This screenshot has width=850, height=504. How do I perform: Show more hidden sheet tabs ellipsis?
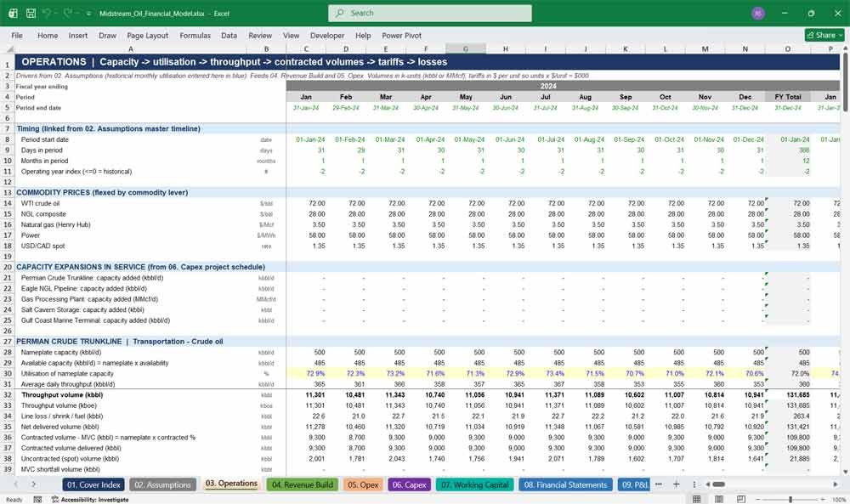coord(659,484)
